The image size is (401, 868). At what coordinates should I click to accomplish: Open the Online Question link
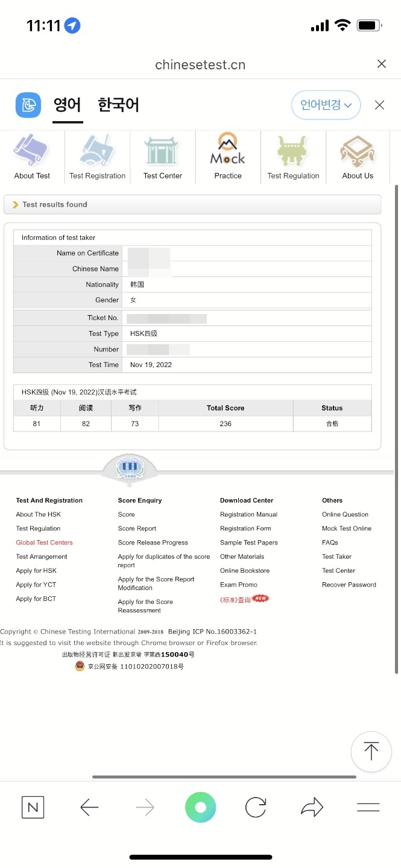[346, 515]
